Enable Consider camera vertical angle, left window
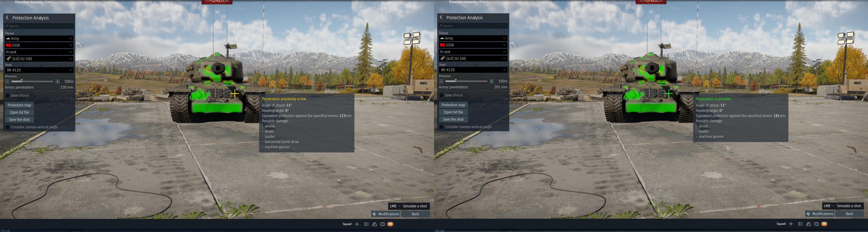 tap(7, 127)
